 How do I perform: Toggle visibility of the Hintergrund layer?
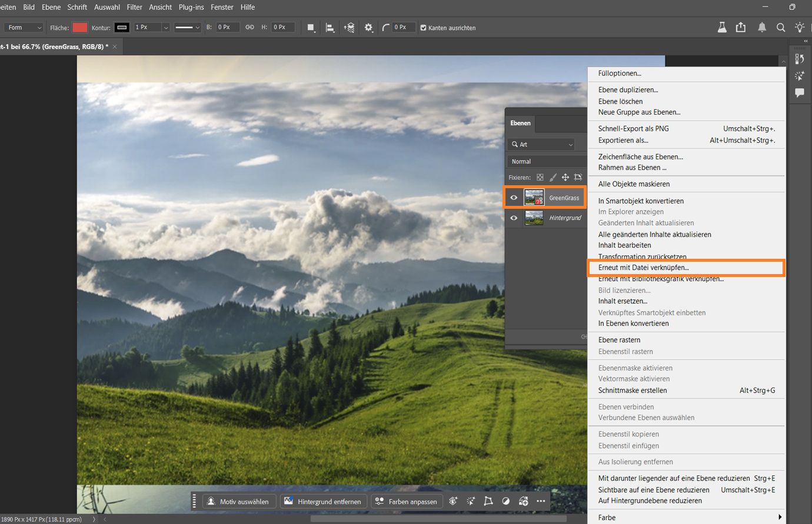[514, 218]
